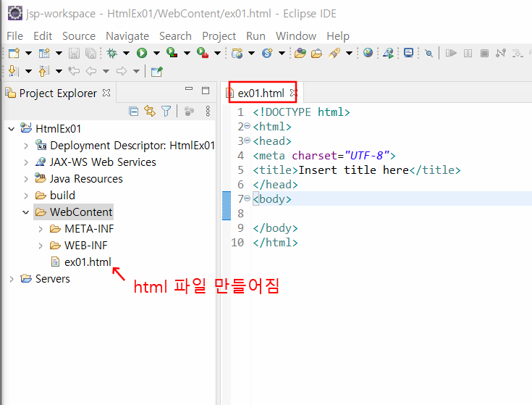
Task: Click the Suspend debug icon
Action: tap(468, 53)
